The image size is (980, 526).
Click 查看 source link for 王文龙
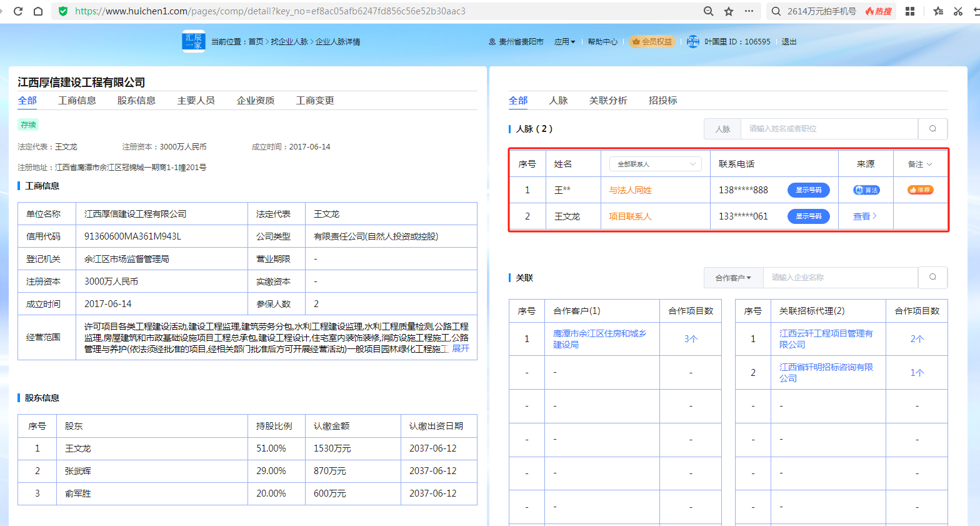click(865, 216)
